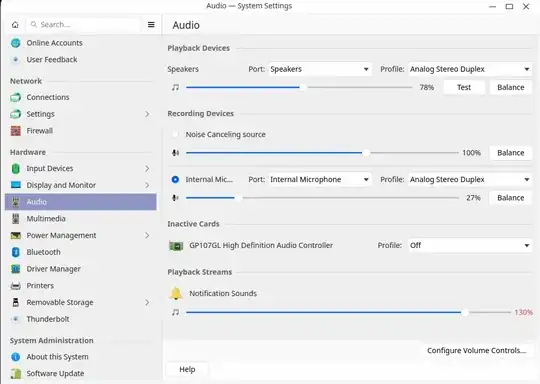The image size is (540, 384).
Task: Open the hamburger menu beside search
Action: coord(151,25)
